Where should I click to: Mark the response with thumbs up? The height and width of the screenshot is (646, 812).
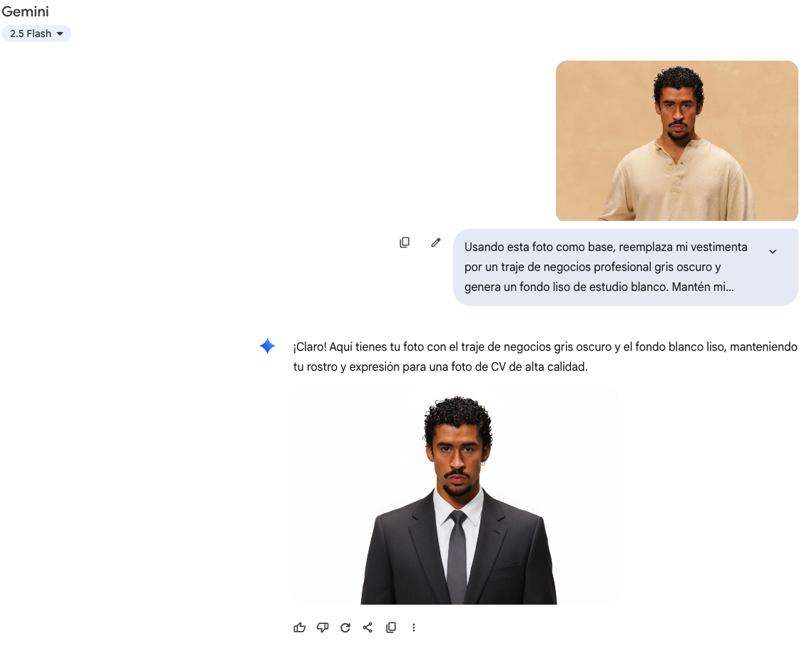[300, 627]
